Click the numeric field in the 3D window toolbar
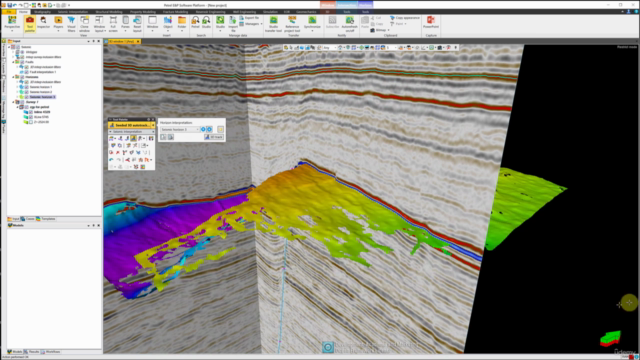This screenshot has width=640, height=360. pos(391,48)
